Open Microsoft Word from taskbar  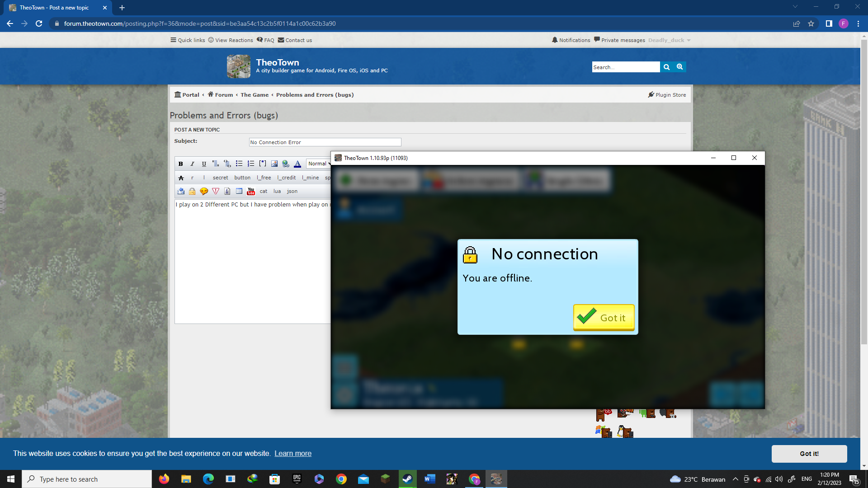[429, 479]
